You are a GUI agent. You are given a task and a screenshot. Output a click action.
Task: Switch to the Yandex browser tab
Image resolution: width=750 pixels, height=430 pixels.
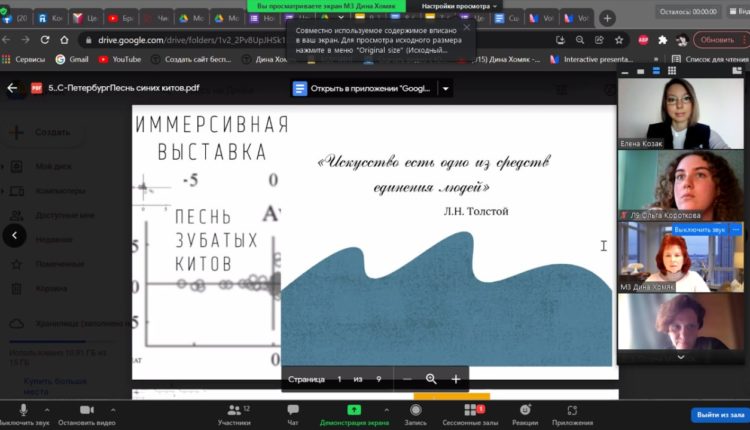85,19
